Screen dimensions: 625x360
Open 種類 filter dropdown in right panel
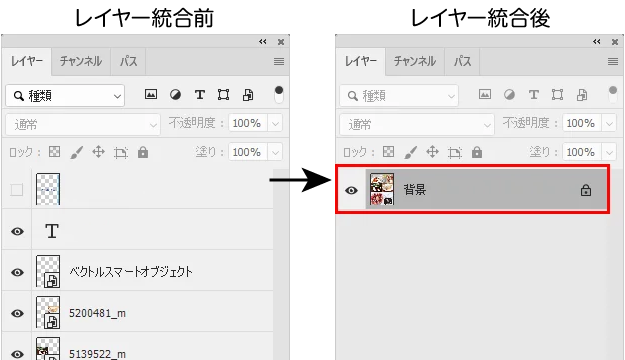pyautogui.click(x=399, y=96)
